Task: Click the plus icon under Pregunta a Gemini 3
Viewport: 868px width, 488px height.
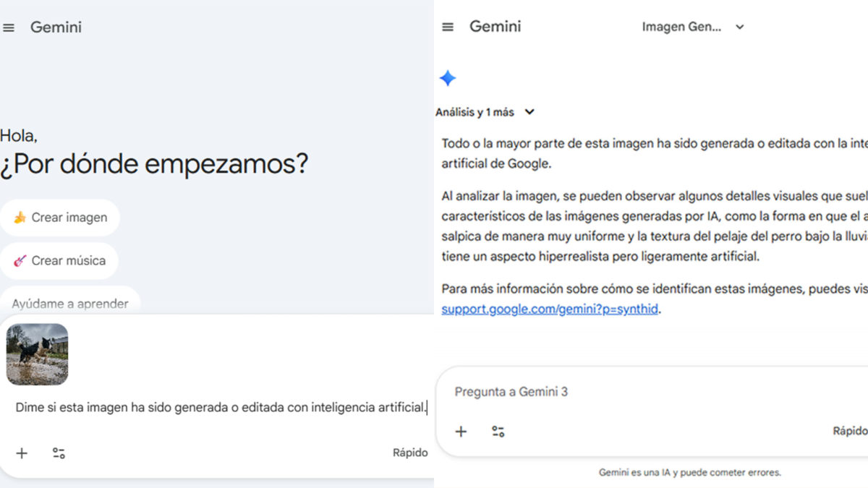Action: [x=461, y=432]
